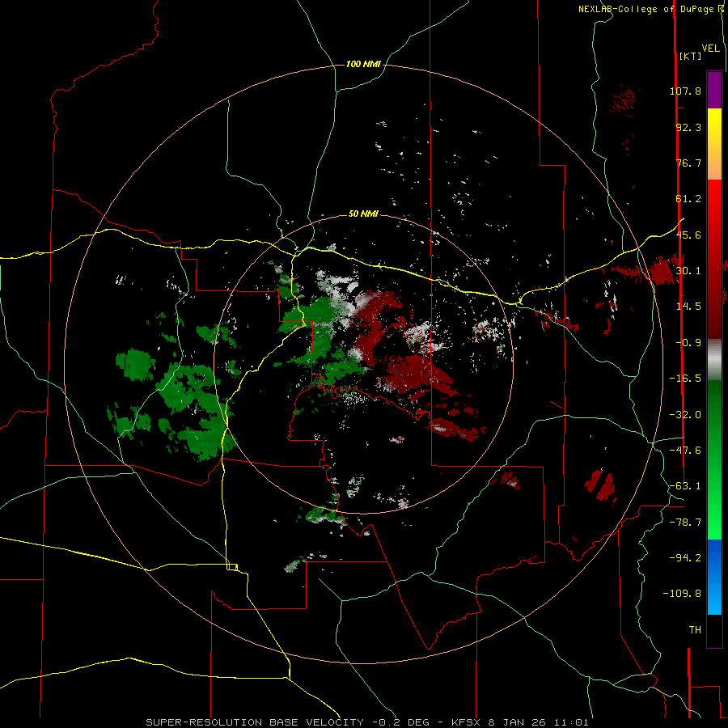
Task: Click the 107.8 value on velocity scale
Action: click(x=685, y=91)
